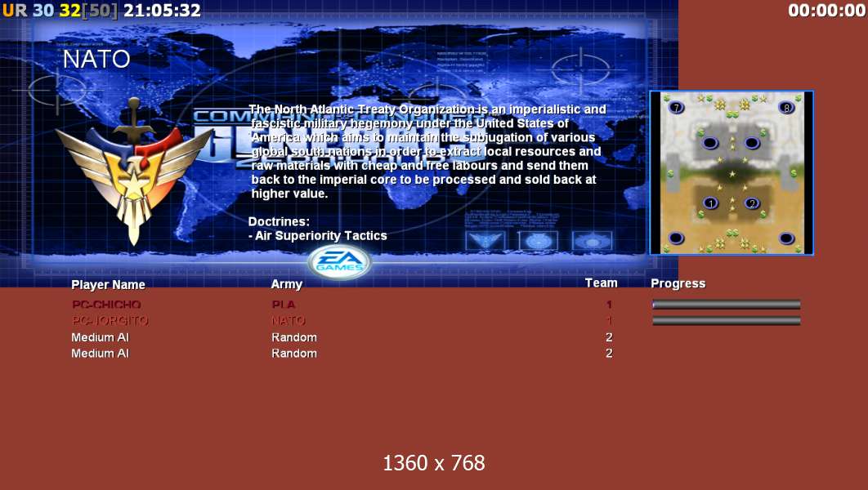Screen dimensions: 868x490
Task: Select the globe-grid doctrine icon
Action: (x=538, y=241)
